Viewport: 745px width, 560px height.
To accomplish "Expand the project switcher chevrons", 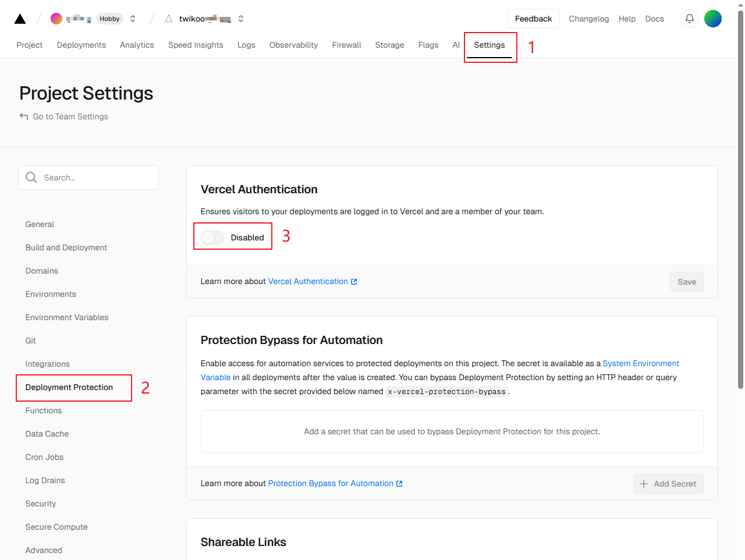I will click(241, 19).
